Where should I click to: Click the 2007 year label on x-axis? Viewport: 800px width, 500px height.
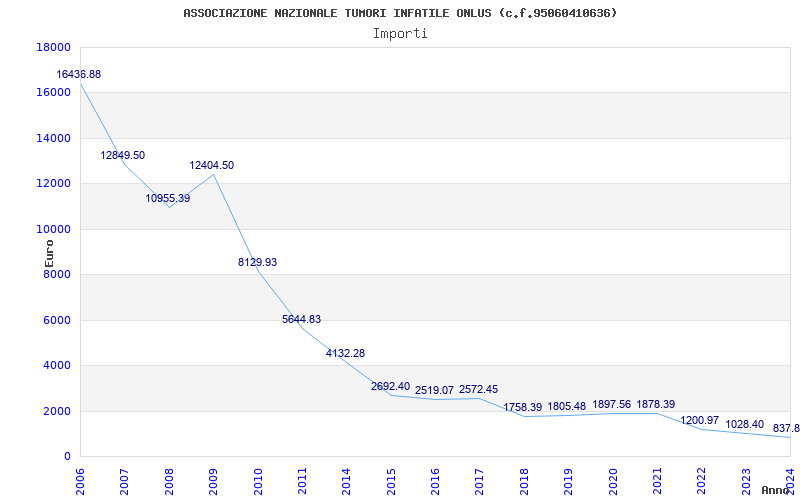[x=125, y=481]
